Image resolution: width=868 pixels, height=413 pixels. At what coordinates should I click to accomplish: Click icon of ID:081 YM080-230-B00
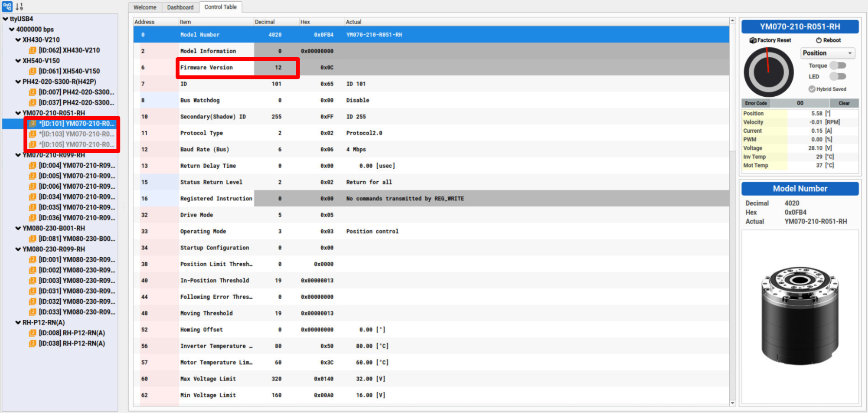point(33,239)
